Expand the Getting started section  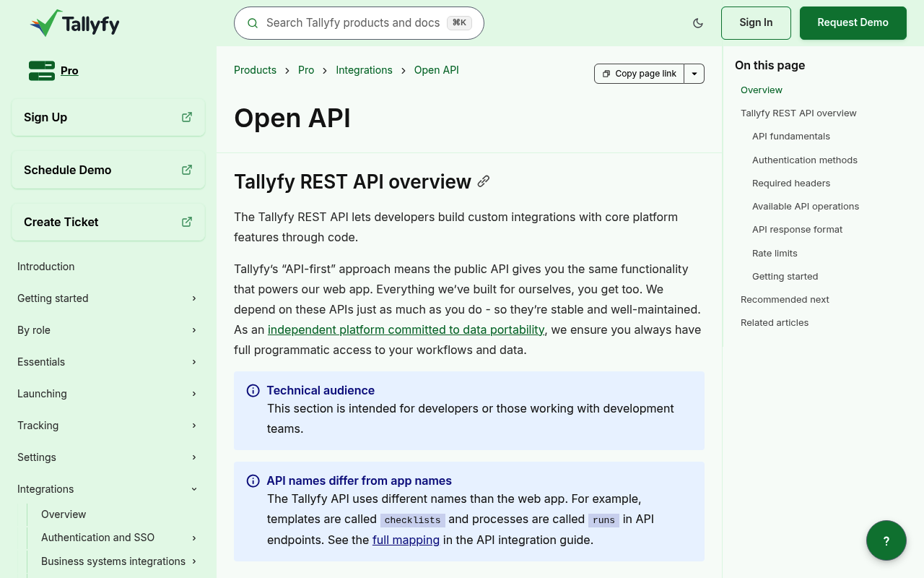coord(194,298)
